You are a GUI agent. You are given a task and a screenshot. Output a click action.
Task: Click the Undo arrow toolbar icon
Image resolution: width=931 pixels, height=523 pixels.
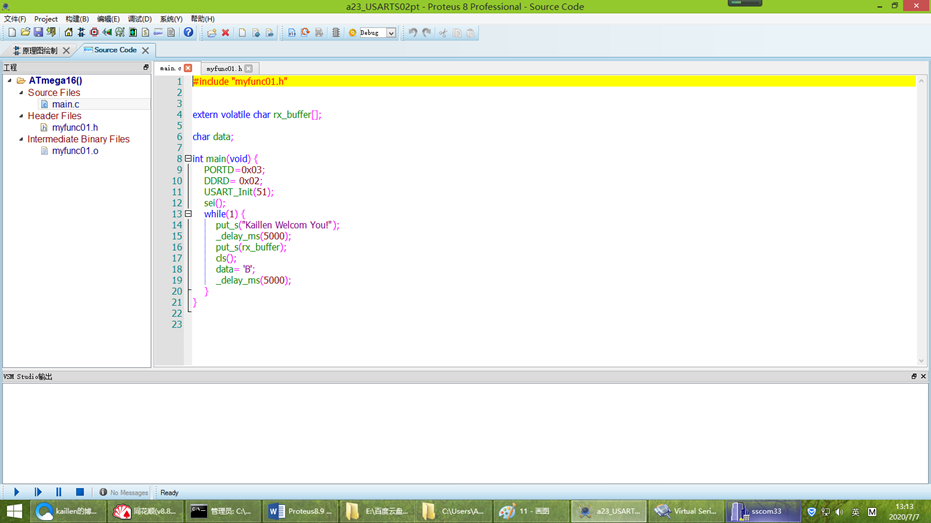click(413, 33)
